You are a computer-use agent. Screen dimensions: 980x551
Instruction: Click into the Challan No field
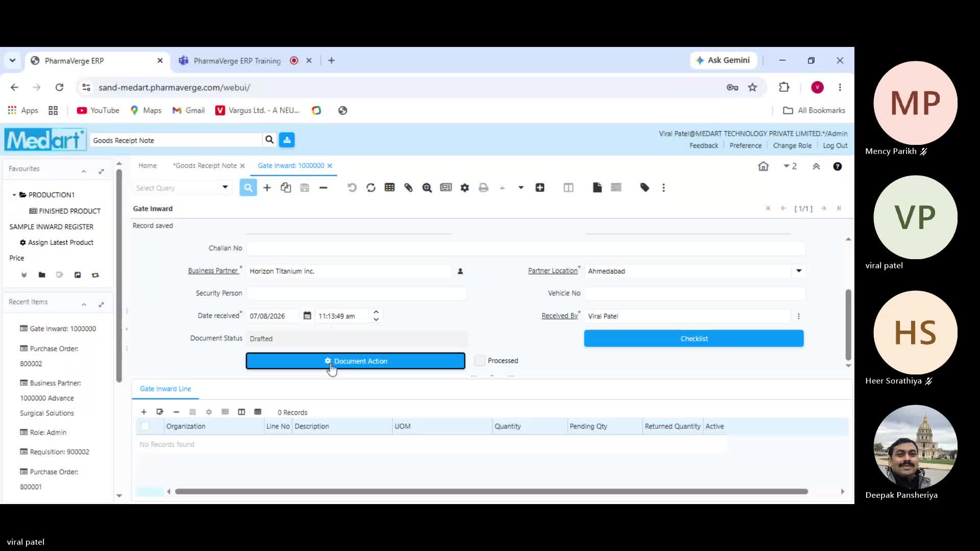tap(526, 248)
